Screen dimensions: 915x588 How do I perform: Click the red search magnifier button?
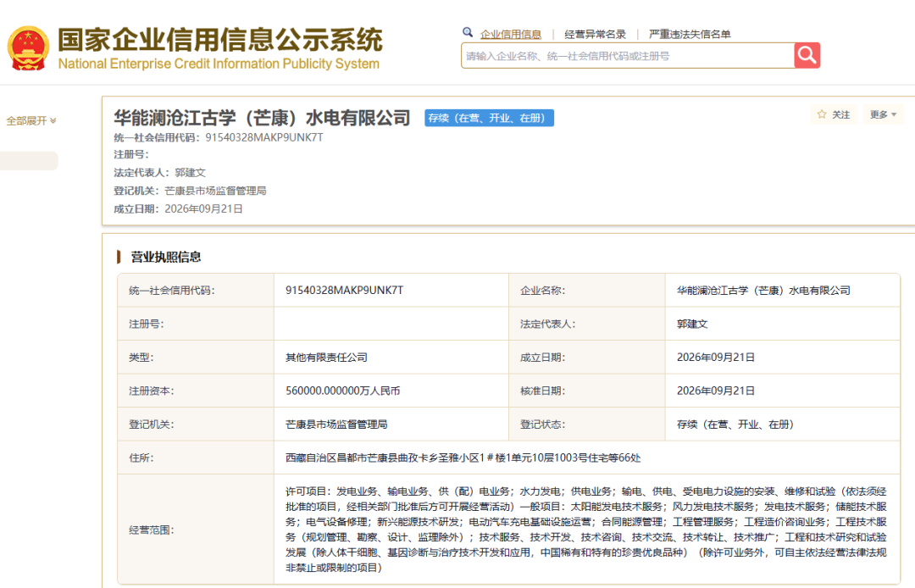click(807, 55)
